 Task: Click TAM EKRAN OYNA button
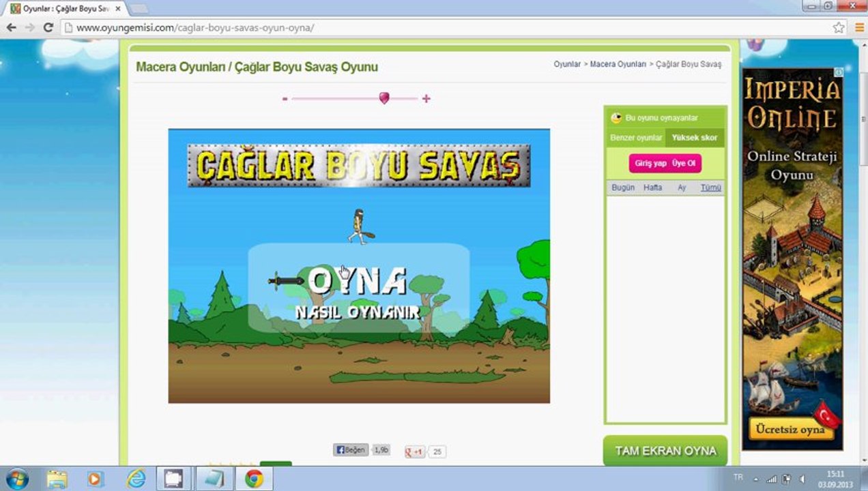(x=665, y=451)
